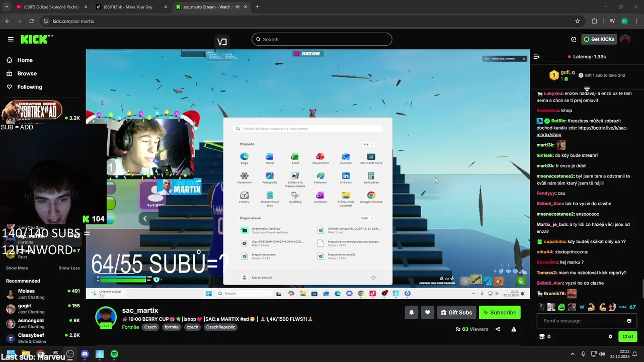Open recommended channel gogirl
Image resolution: width=644 pixels, height=362 pixels.
(43, 308)
